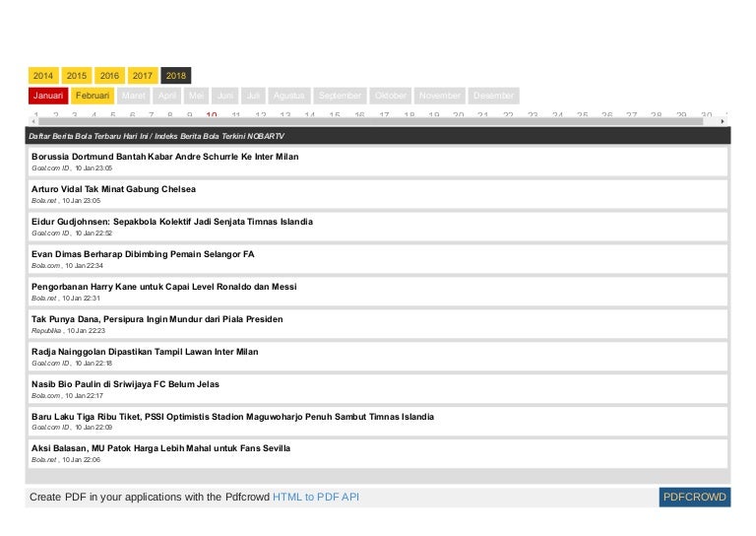Open Borussia Dortmund Andre Schurrle article
The height and width of the screenshot is (536, 756).
[x=165, y=157]
